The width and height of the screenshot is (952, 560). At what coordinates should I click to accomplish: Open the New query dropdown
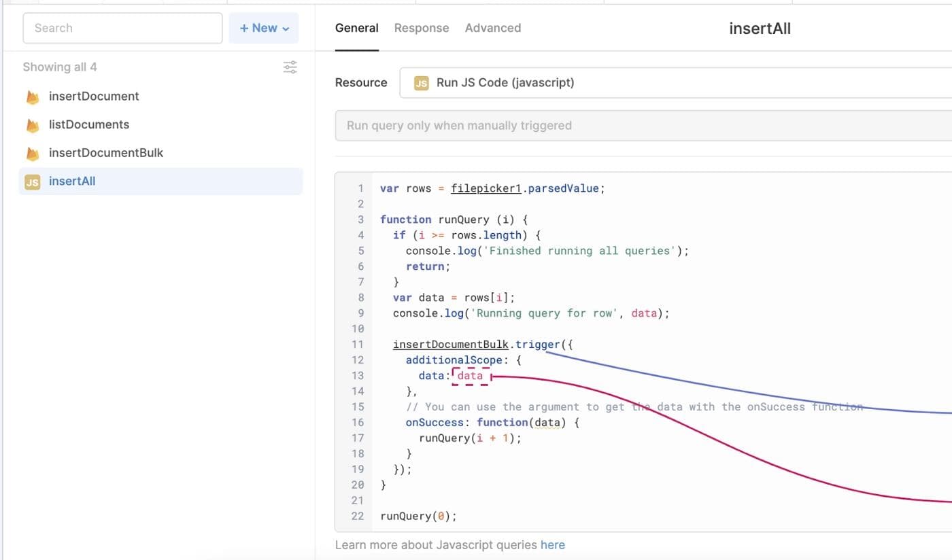pyautogui.click(x=264, y=29)
